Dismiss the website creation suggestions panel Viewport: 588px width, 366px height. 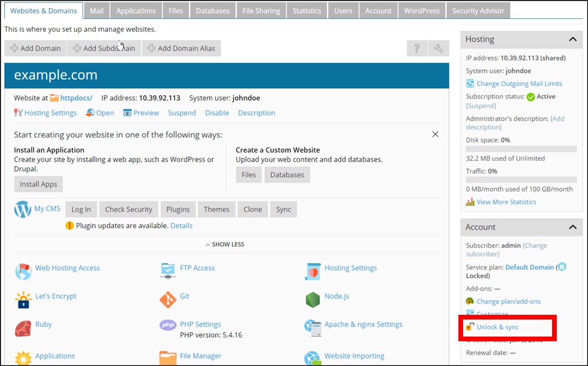click(435, 135)
